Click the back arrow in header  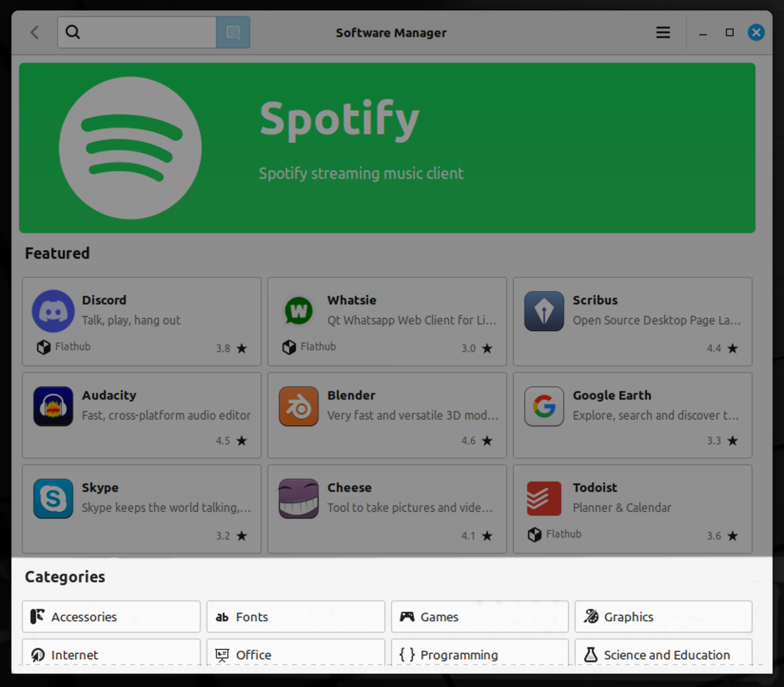point(34,32)
